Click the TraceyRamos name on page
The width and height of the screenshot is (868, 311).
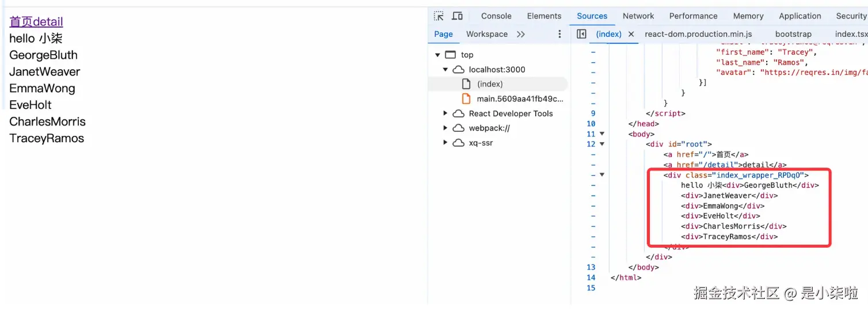point(47,139)
